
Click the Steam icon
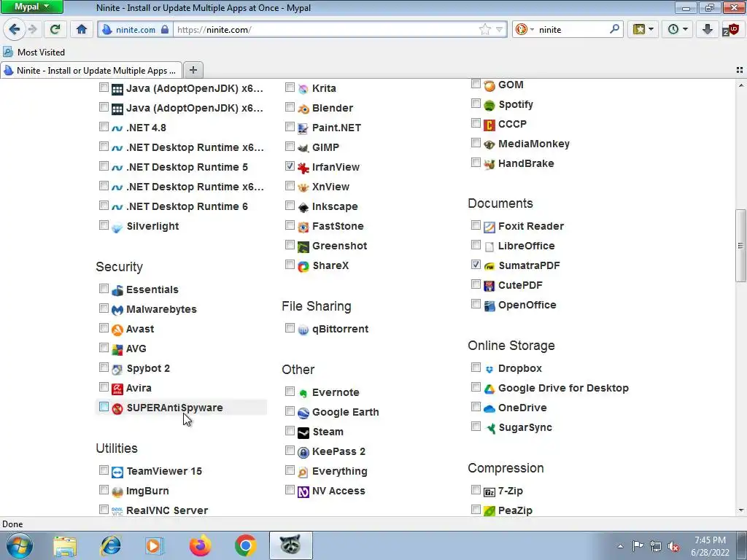tap(303, 432)
